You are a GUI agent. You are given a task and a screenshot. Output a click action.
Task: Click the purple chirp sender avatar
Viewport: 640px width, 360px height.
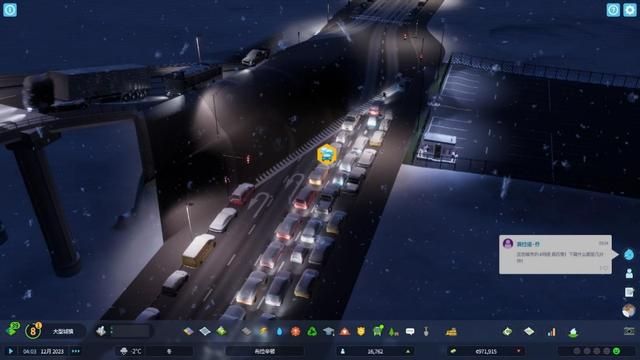point(508,244)
